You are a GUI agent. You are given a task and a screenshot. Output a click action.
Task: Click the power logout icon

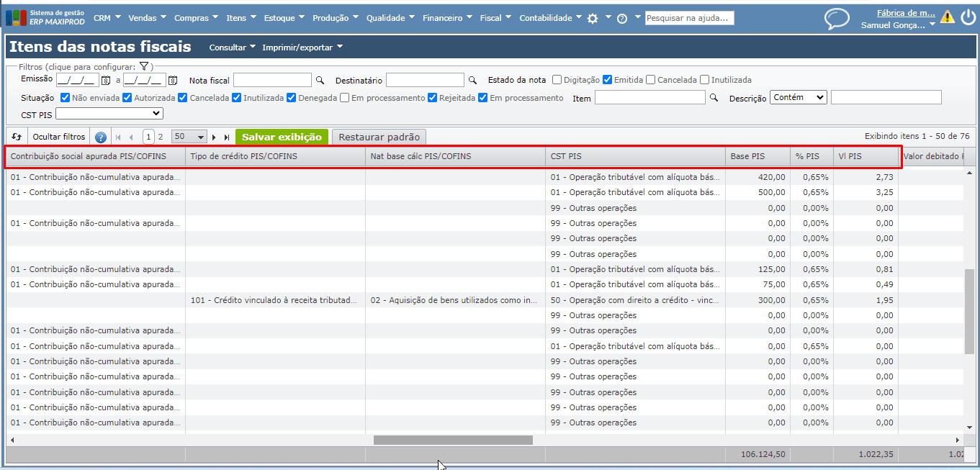(968, 17)
